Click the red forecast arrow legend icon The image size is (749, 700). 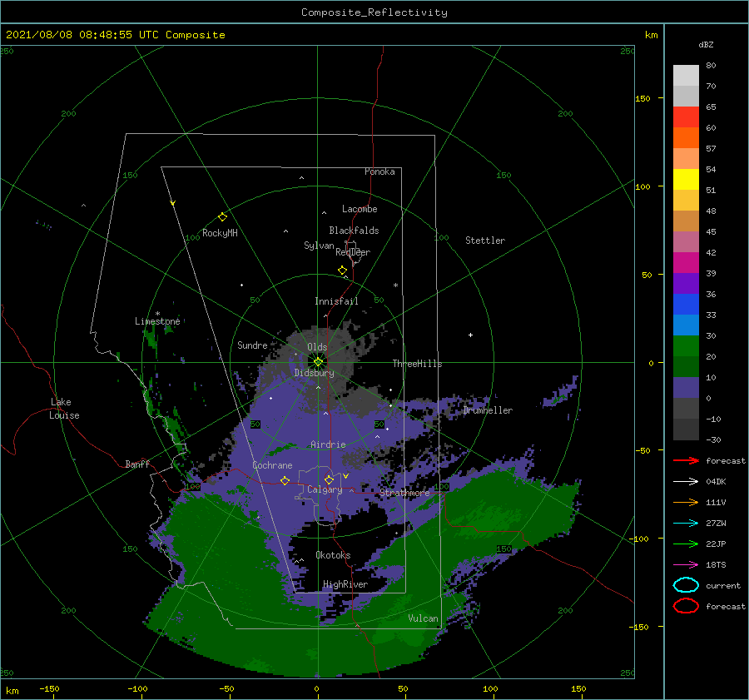point(686,460)
